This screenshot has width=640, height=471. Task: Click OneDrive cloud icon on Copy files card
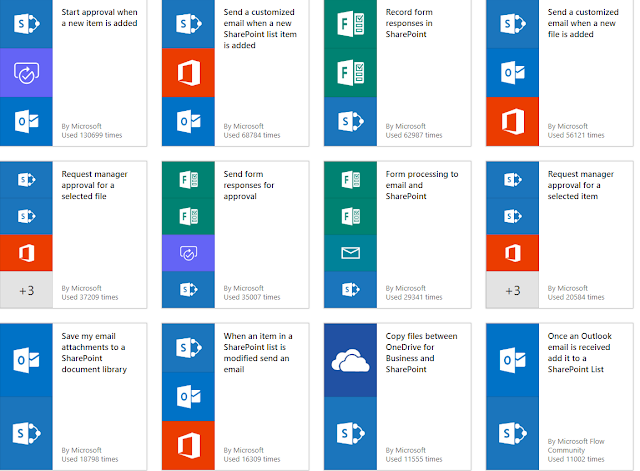pyautogui.click(x=350, y=360)
